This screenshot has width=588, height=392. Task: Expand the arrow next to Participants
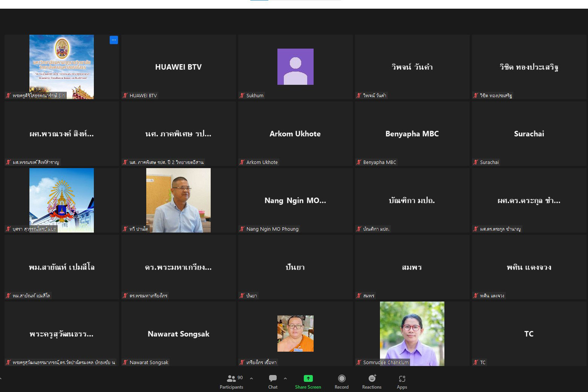point(251,378)
